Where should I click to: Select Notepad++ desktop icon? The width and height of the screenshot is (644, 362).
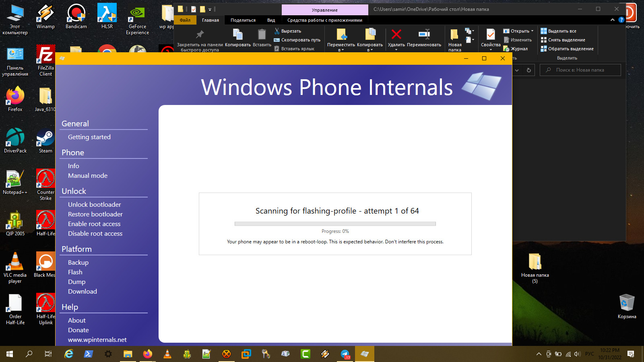(15, 182)
